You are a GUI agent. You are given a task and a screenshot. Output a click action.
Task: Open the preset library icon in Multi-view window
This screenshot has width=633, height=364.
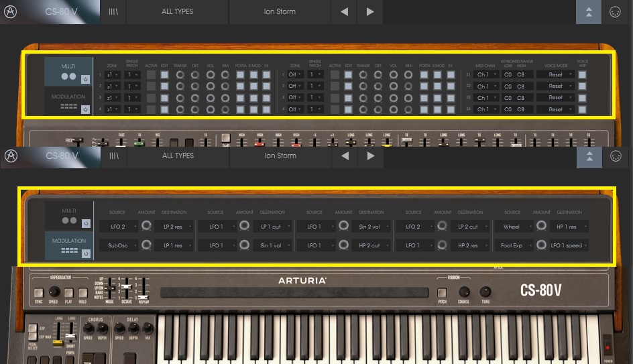[113, 11]
